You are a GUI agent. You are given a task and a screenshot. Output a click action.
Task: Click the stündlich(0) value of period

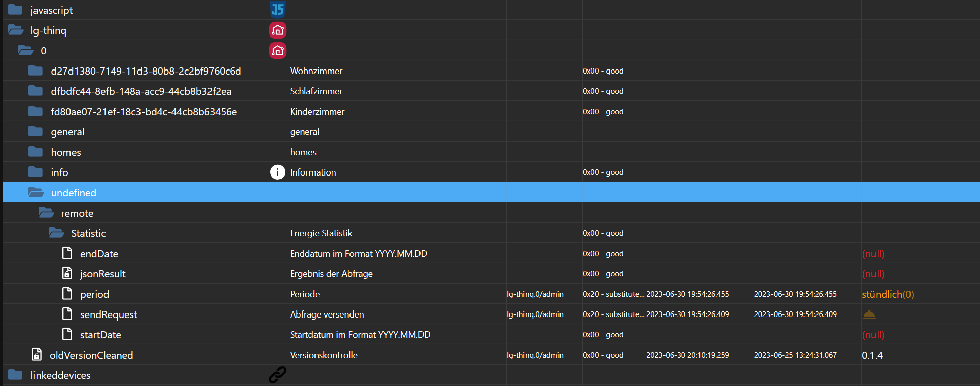tap(888, 294)
